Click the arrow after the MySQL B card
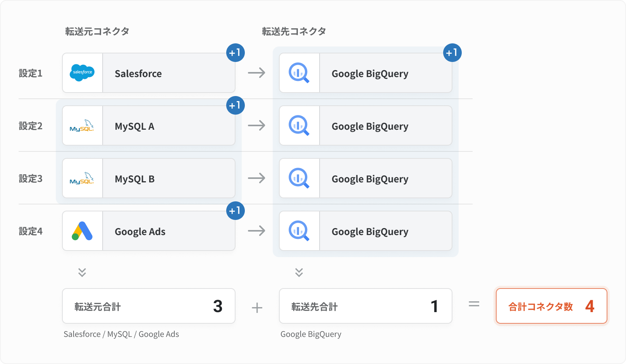 click(257, 178)
